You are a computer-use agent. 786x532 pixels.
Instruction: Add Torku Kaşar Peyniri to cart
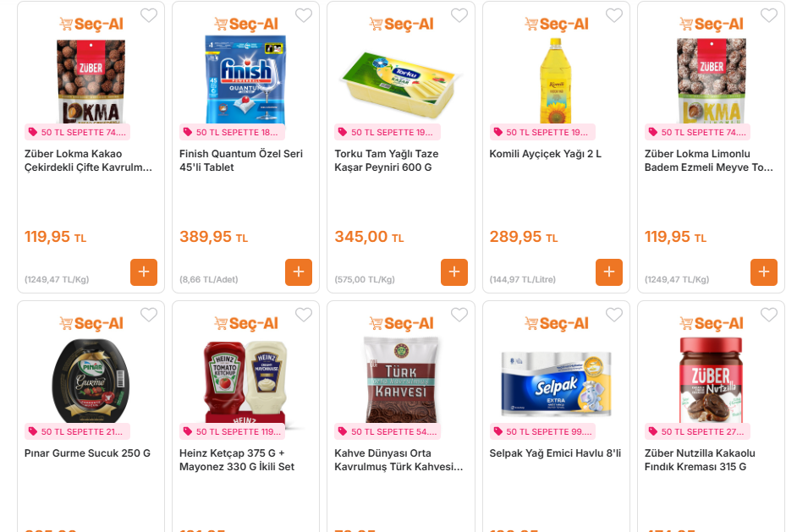[454, 272]
